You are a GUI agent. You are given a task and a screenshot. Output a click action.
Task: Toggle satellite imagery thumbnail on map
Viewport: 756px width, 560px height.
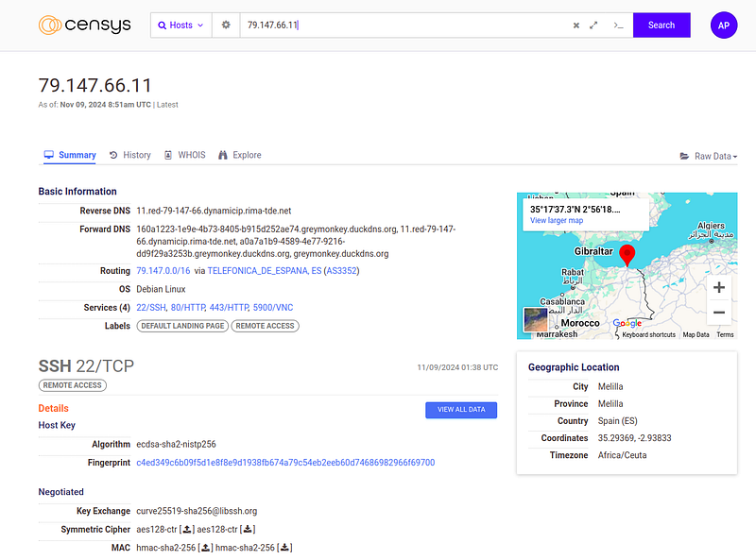(536, 319)
